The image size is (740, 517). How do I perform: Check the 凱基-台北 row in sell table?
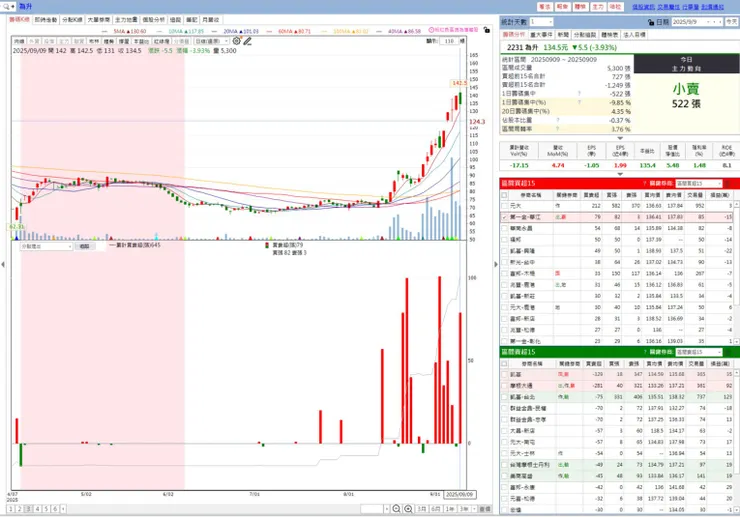(x=504, y=397)
